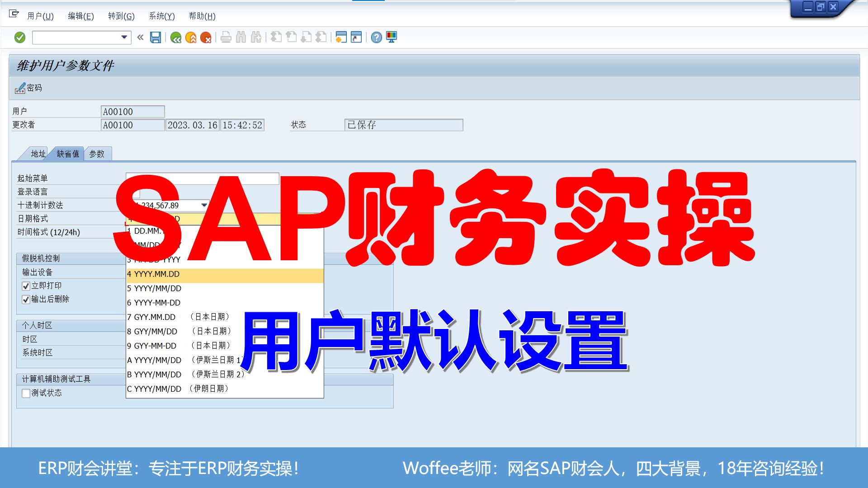Click the Last Page icon
Screen dimensions: 868x488
321,38
